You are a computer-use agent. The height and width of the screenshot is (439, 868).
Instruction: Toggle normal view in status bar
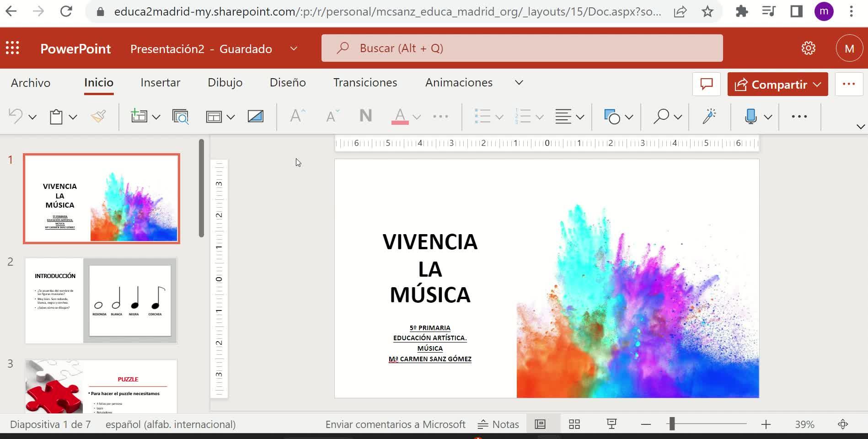(540, 424)
